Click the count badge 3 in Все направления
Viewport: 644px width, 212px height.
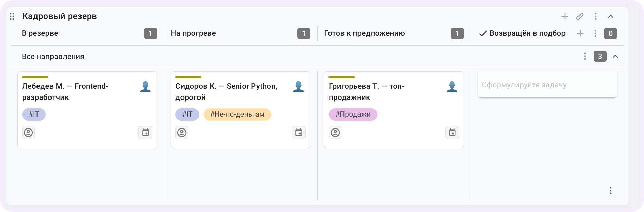point(600,56)
